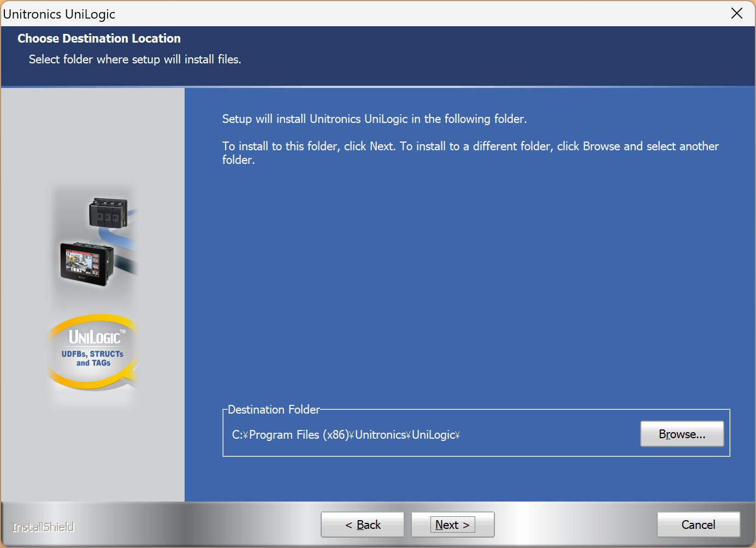Close the Unitronics UniLogic setup window
This screenshot has height=548, width=756.
[736, 14]
